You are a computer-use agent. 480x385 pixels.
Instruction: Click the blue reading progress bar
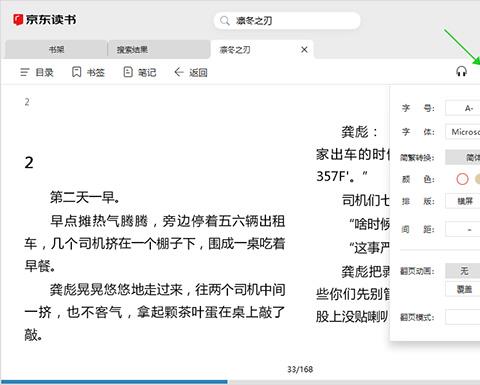click(x=114, y=382)
